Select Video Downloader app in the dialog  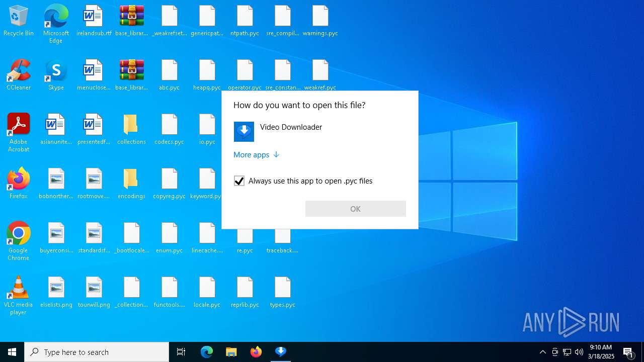click(x=319, y=132)
